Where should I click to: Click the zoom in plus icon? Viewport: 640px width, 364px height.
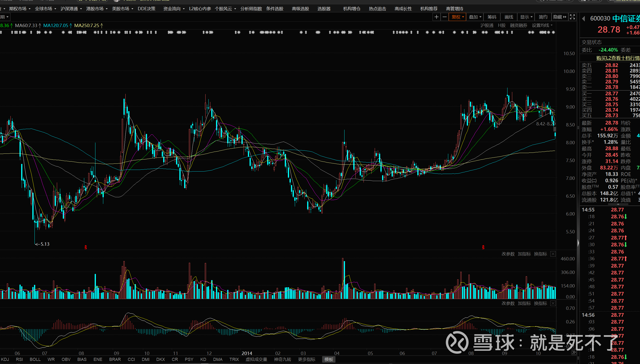(436, 17)
